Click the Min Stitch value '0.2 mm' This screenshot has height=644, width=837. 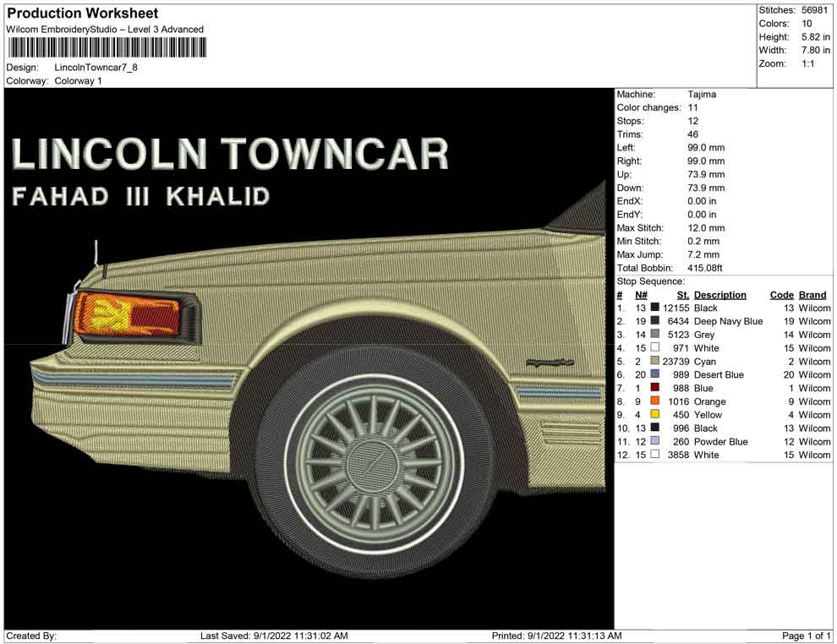[704, 241]
